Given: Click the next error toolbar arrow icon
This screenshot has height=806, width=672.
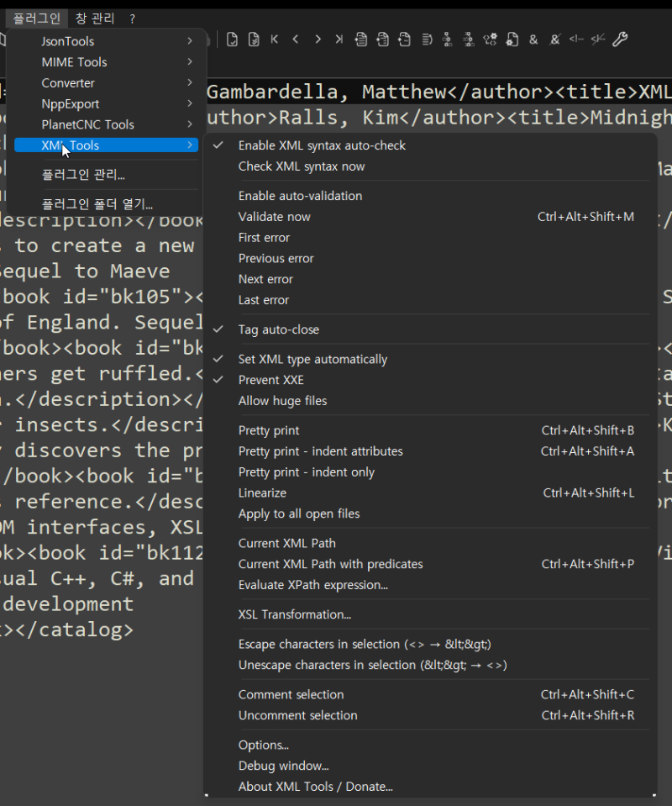Looking at the screenshot, I should (x=318, y=39).
